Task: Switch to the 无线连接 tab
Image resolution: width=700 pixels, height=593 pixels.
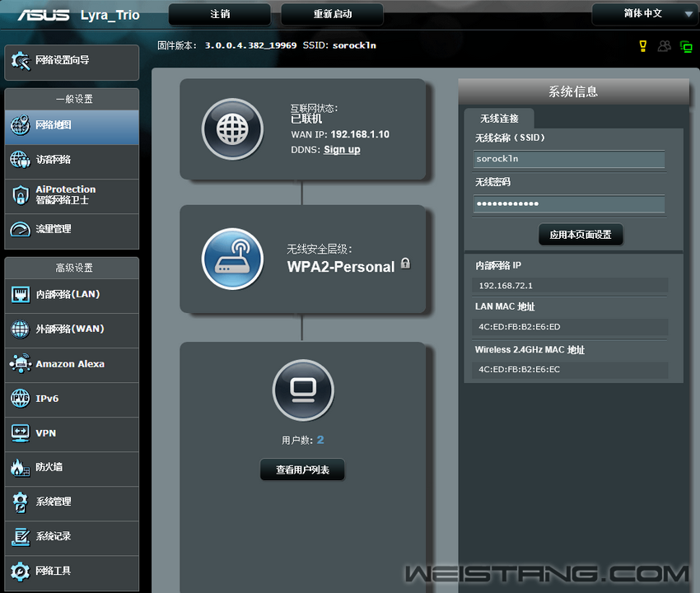Action: (499, 119)
